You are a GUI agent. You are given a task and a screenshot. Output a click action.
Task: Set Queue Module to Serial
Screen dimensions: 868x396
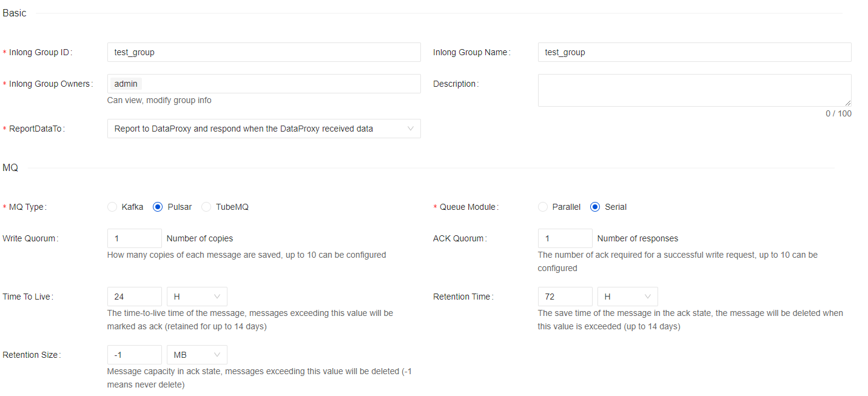tap(595, 207)
